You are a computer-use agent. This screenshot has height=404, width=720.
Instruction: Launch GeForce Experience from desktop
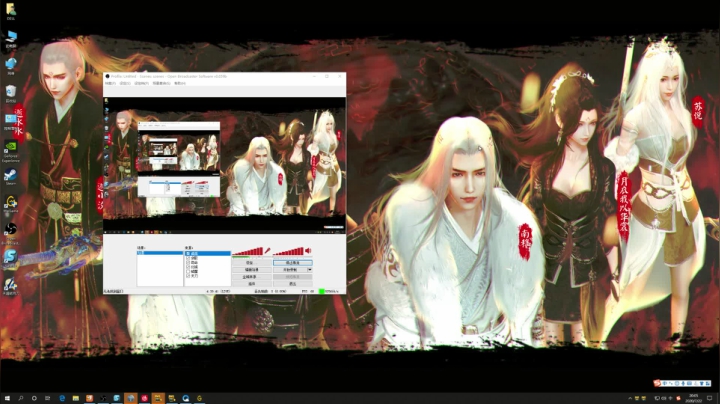[x=11, y=150]
